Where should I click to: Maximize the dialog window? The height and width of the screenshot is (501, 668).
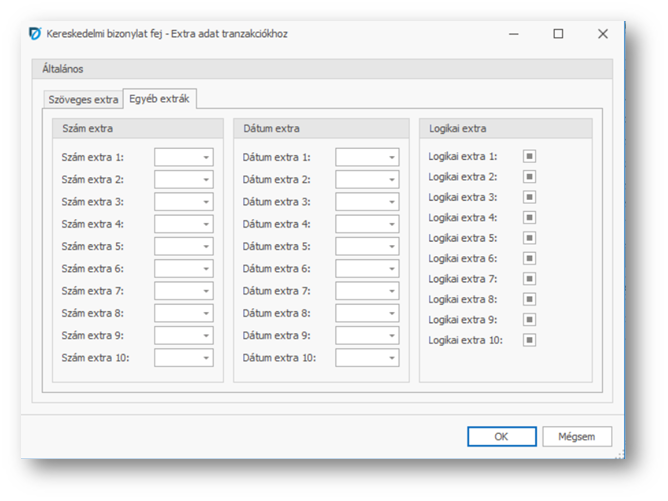(558, 33)
